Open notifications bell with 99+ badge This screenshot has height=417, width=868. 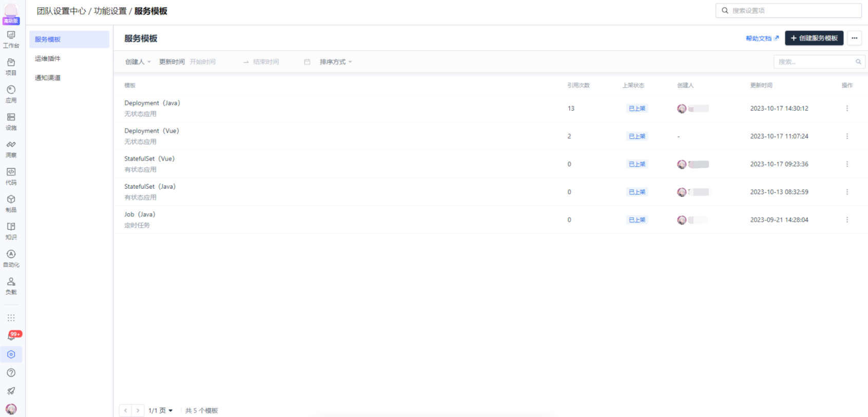click(x=11, y=336)
